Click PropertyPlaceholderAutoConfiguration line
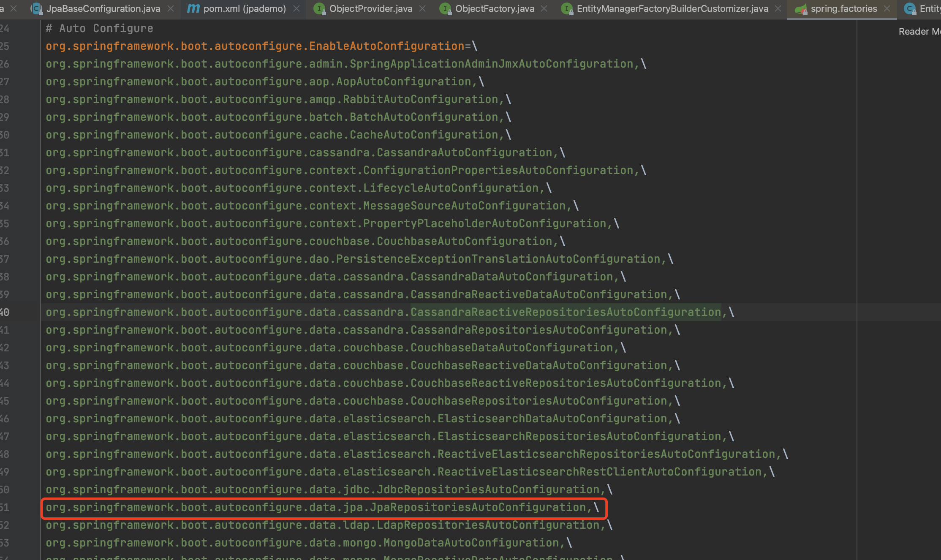This screenshot has width=941, height=560. click(x=332, y=223)
